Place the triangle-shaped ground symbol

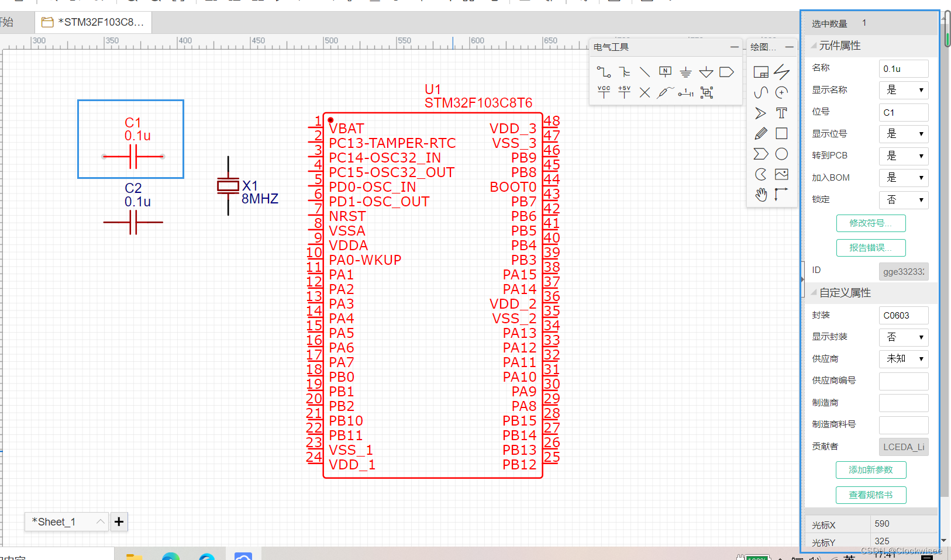click(x=706, y=72)
